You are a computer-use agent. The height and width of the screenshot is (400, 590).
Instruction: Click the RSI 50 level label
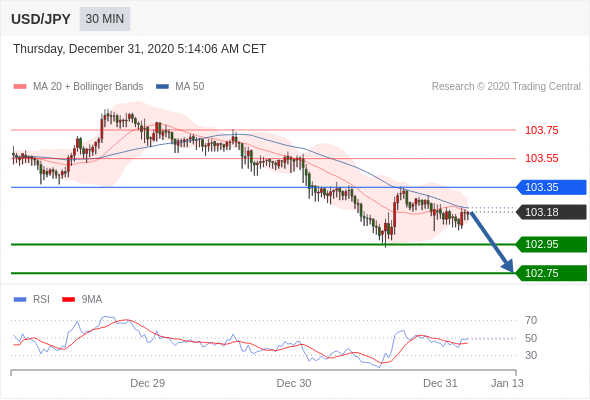pos(531,338)
